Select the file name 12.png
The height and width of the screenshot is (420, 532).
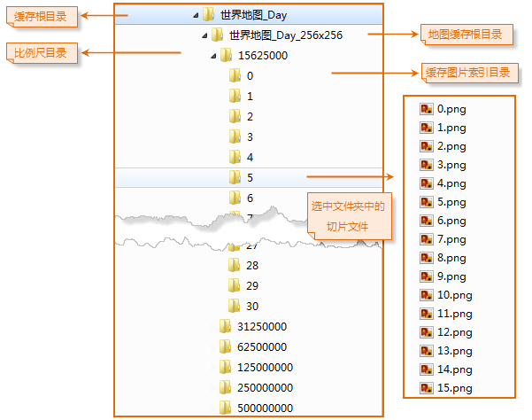coord(455,332)
